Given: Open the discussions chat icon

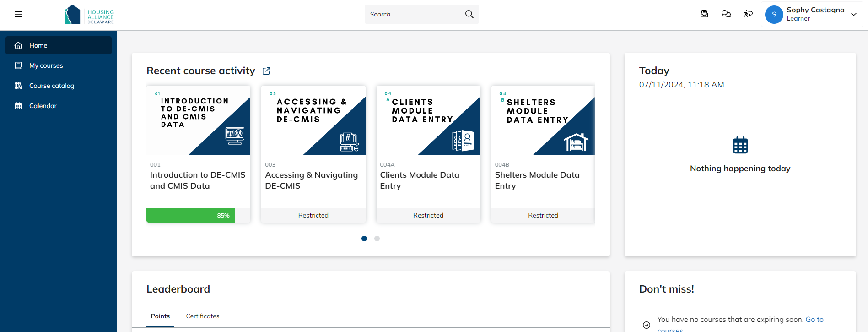Looking at the screenshot, I should coord(726,14).
